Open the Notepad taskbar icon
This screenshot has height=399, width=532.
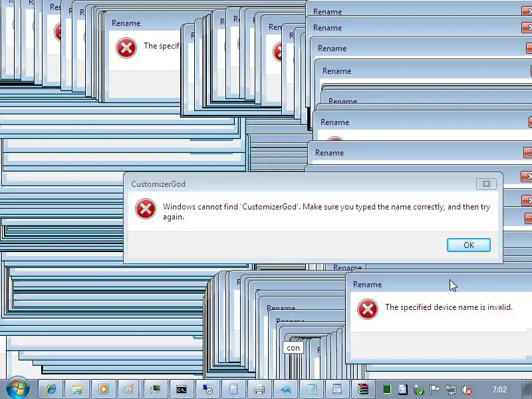click(311, 389)
